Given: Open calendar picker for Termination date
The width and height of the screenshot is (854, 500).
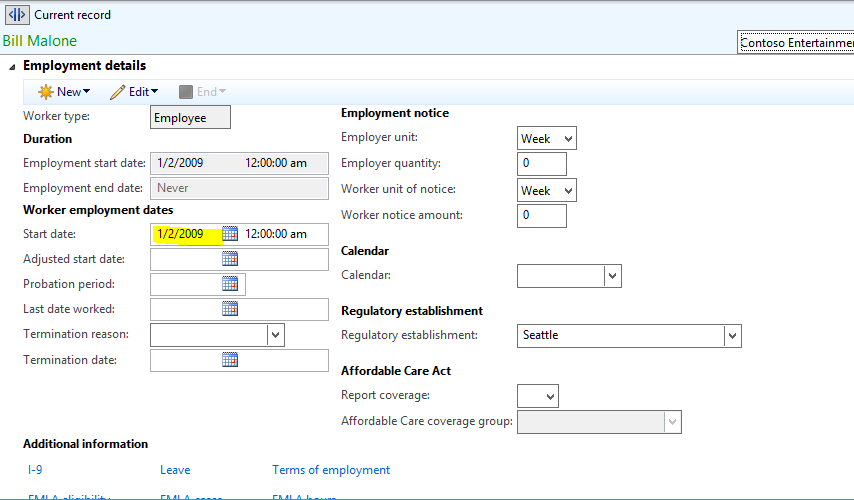Looking at the screenshot, I should 230,360.
